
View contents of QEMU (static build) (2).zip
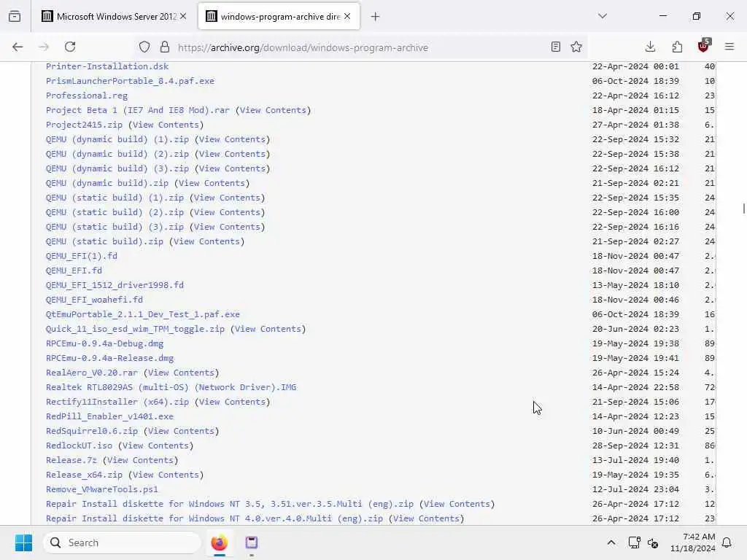tap(228, 212)
